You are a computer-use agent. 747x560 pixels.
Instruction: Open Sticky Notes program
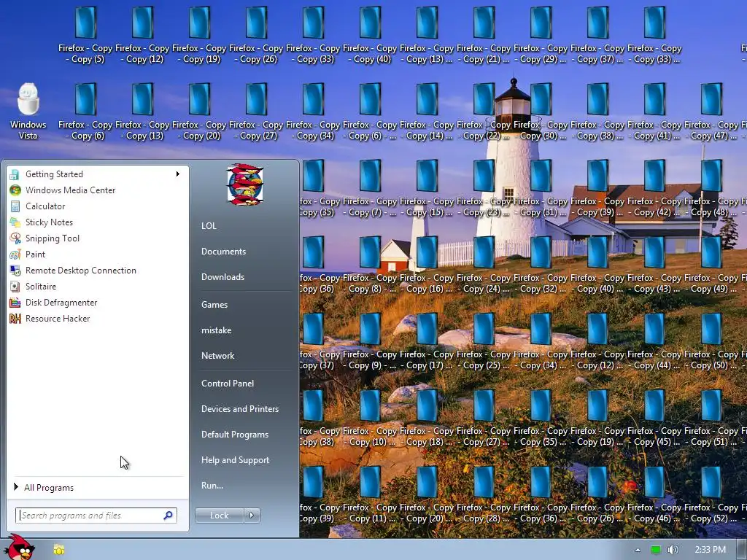[x=98, y=222]
